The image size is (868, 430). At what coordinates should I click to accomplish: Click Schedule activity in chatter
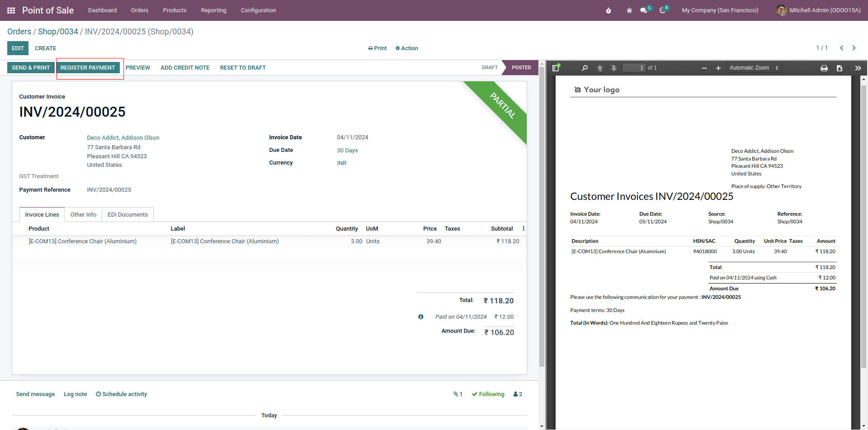click(122, 394)
